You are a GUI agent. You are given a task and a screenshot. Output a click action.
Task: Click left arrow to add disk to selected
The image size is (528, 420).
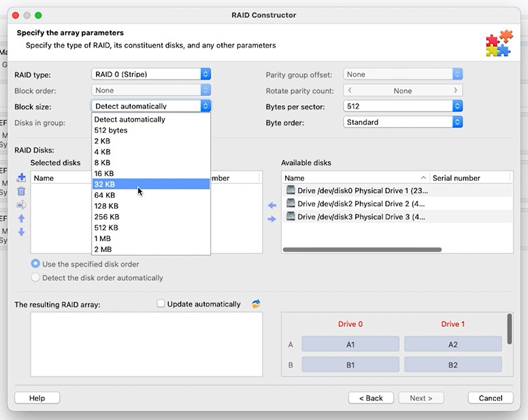[x=272, y=205]
